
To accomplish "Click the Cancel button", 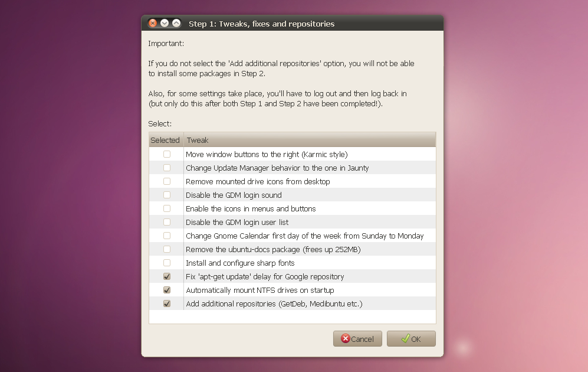I will (x=357, y=338).
